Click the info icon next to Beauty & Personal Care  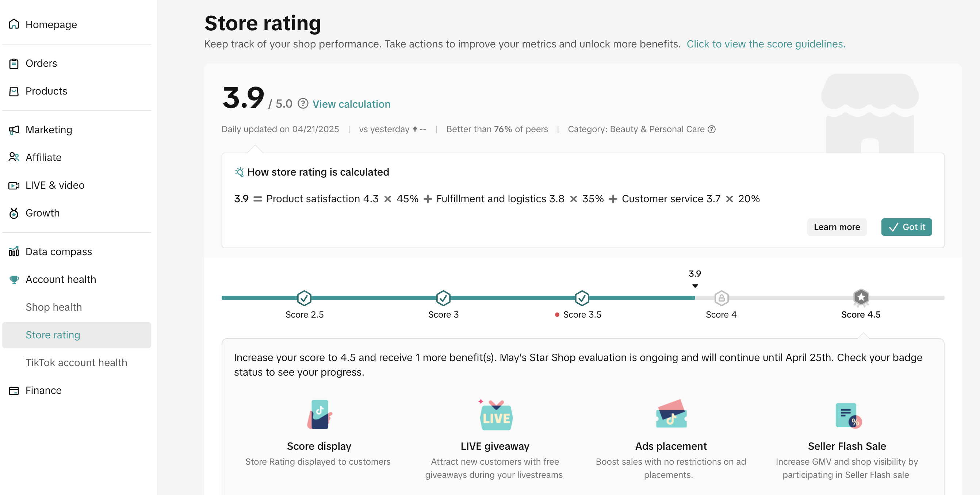pyautogui.click(x=711, y=129)
